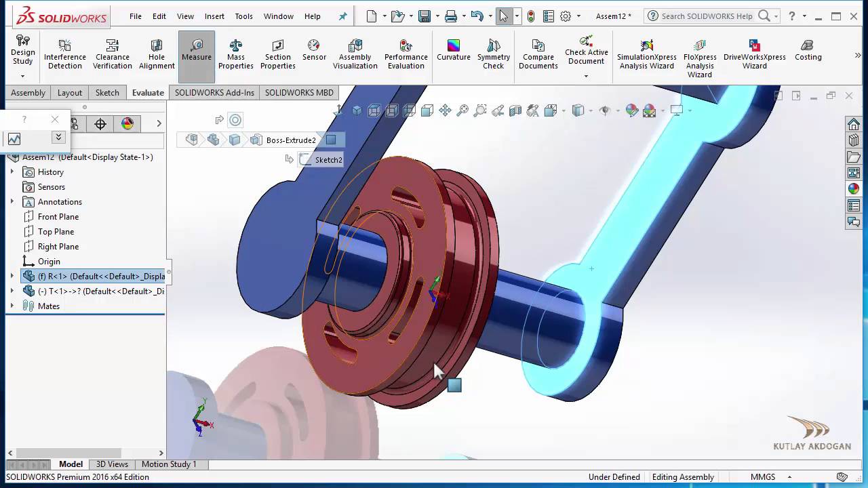Show Curvature display
868x488 pixels.
click(454, 49)
